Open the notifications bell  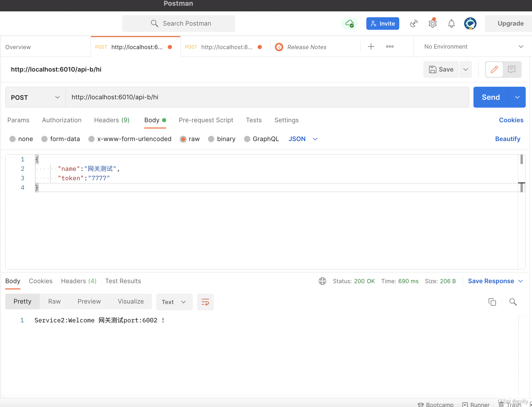[451, 24]
